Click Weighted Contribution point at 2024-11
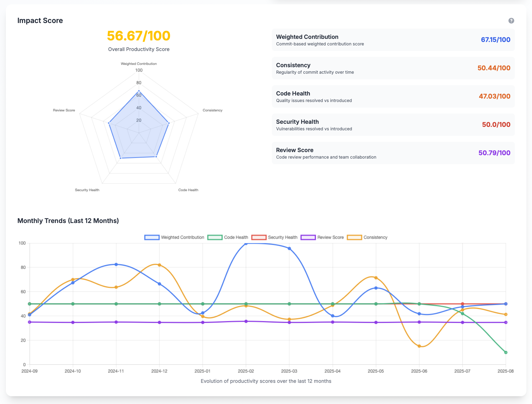The image size is (532, 404). [116, 264]
